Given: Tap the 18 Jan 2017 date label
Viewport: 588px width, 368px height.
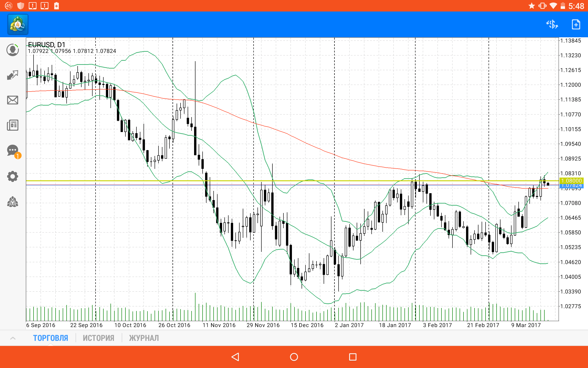Looking at the screenshot, I should [395, 325].
